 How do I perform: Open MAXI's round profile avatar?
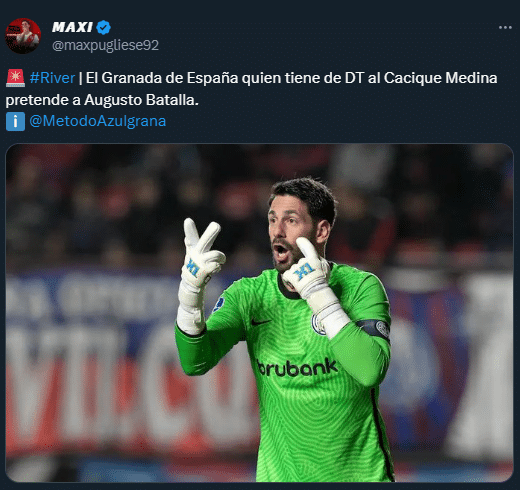23,36
